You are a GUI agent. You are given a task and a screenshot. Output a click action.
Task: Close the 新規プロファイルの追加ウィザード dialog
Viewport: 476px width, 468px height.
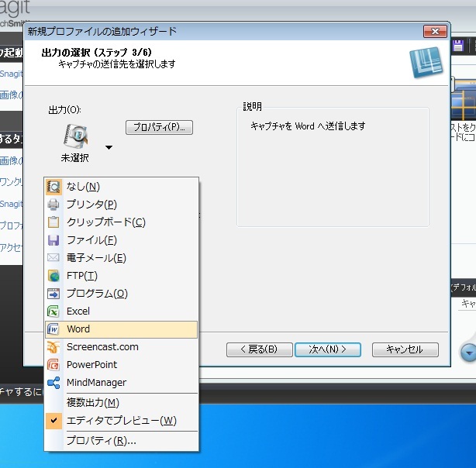pos(435,31)
